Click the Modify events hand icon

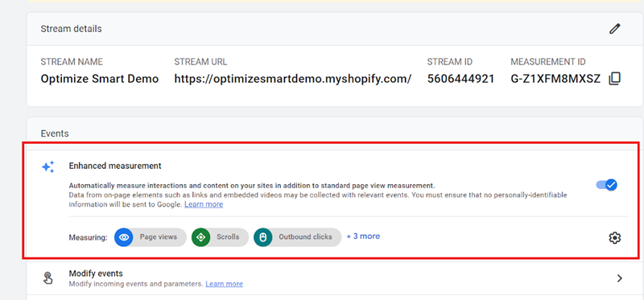tap(47, 277)
